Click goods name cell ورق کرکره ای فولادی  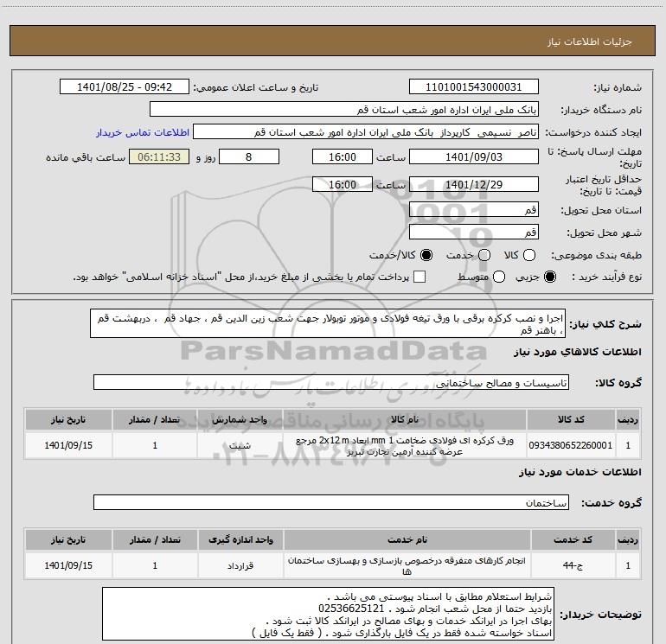click(405, 445)
